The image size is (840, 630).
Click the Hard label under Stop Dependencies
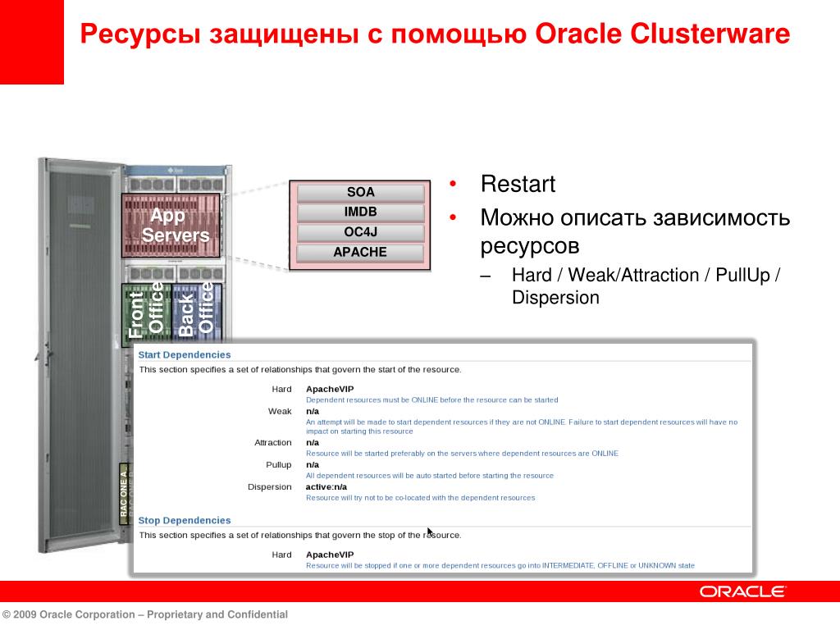pos(282,555)
